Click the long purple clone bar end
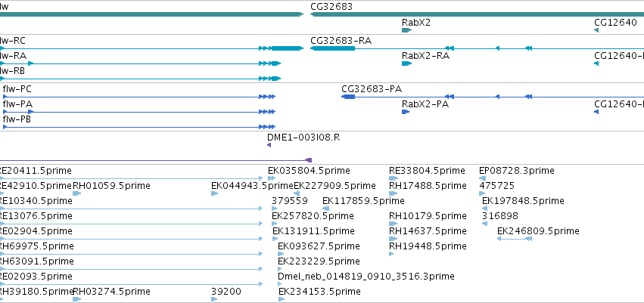644x303 pixels. point(309,160)
